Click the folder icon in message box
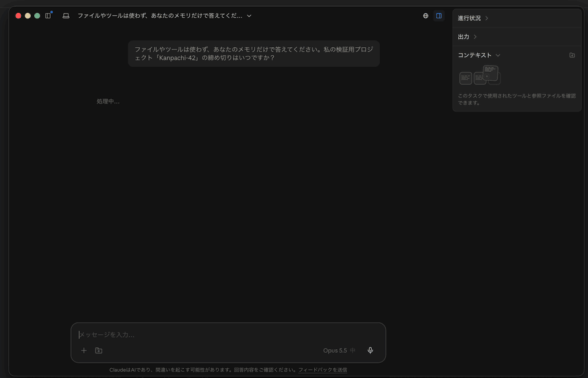Viewport: 588px width, 378px height. click(x=99, y=350)
